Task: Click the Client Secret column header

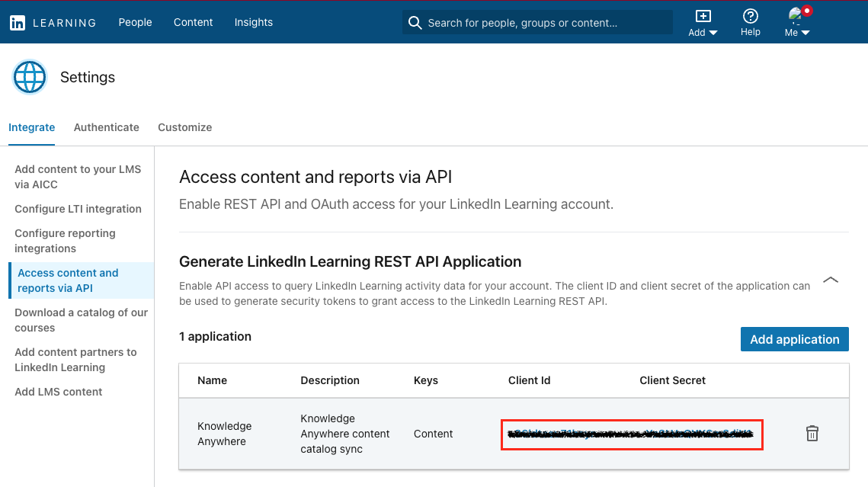Action: (x=673, y=380)
